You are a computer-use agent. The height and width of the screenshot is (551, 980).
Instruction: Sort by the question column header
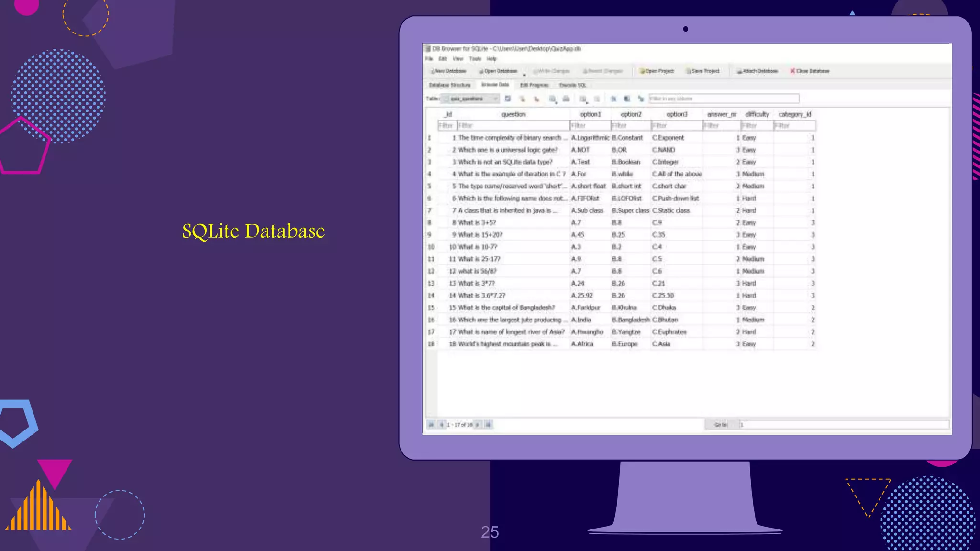click(x=513, y=114)
